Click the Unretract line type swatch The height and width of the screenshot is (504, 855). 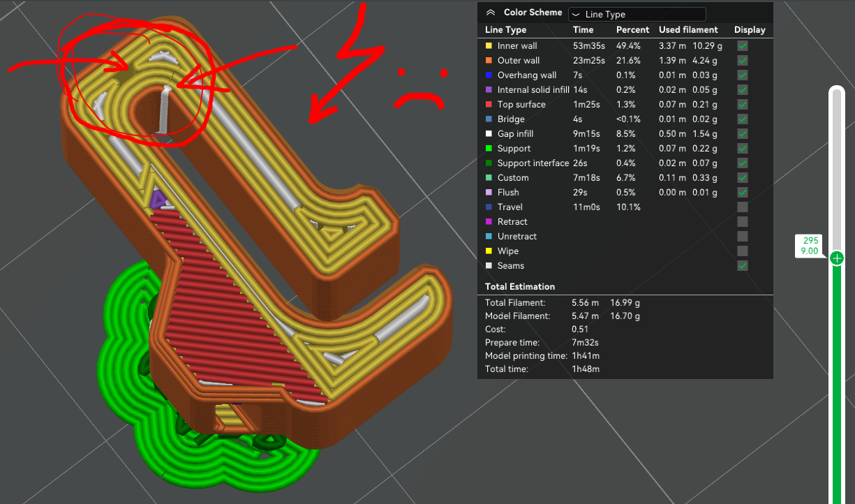(x=489, y=237)
